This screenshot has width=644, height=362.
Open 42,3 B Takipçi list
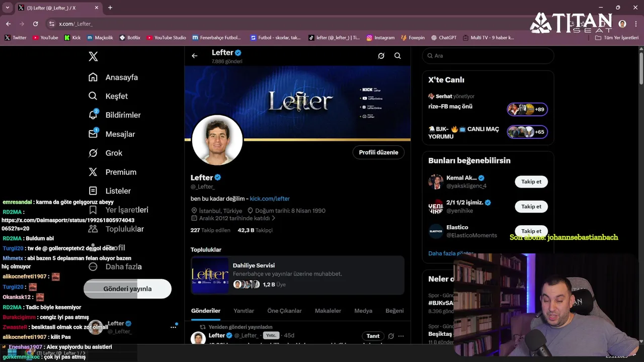click(x=255, y=230)
